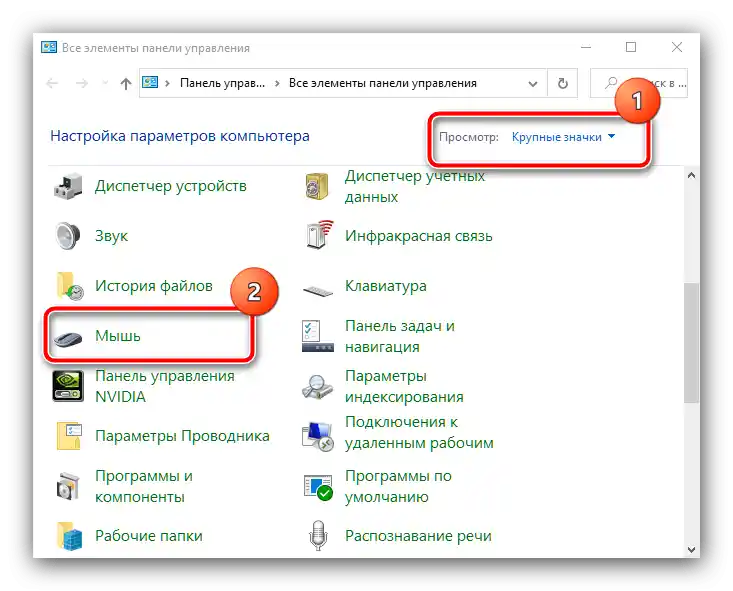Select the Панель управ... breadcrumb
This screenshot has height=591, width=733.
click(x=223, y=83)
